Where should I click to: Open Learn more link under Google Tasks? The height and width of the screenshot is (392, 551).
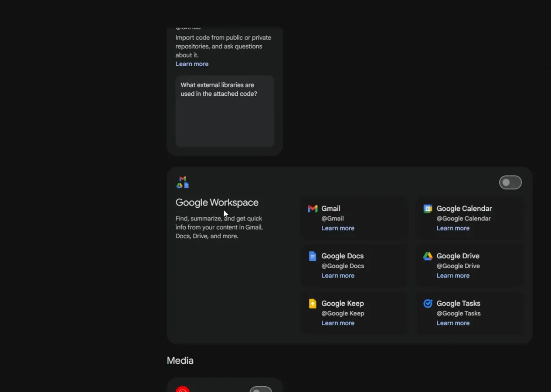coord(453,323)
